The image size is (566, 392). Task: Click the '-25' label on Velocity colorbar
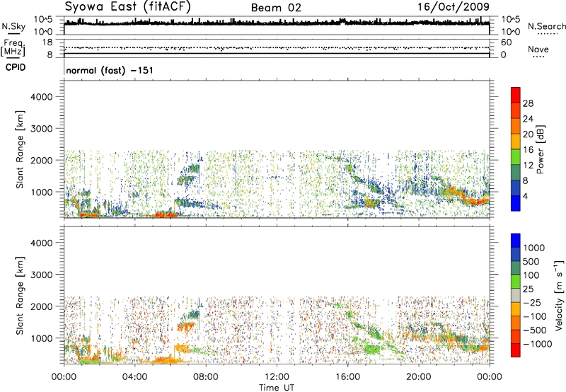[x=532, y=302]
